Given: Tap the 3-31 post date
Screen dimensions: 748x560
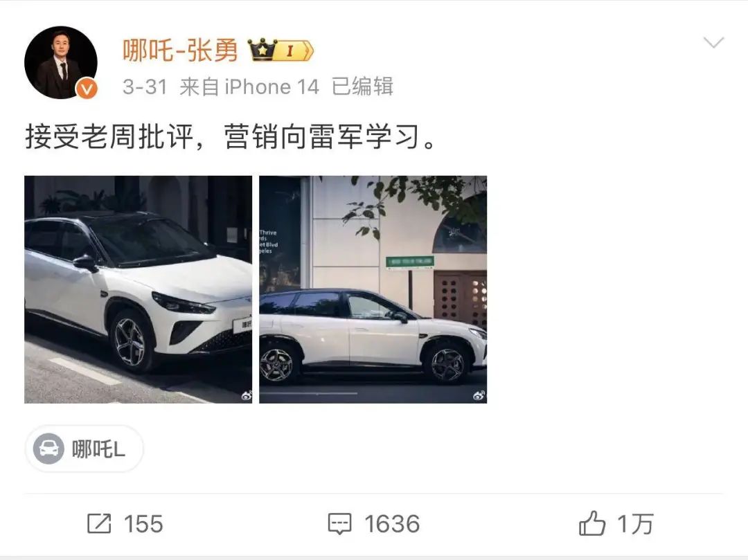Looking at the screenshot, I should [145, 87].
